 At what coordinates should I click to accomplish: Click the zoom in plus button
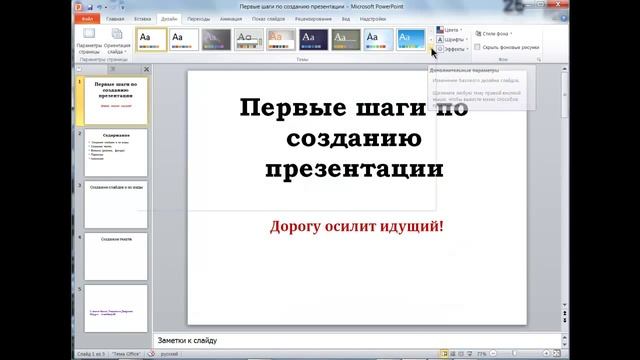pyautogui.click(x=546, y=353)
